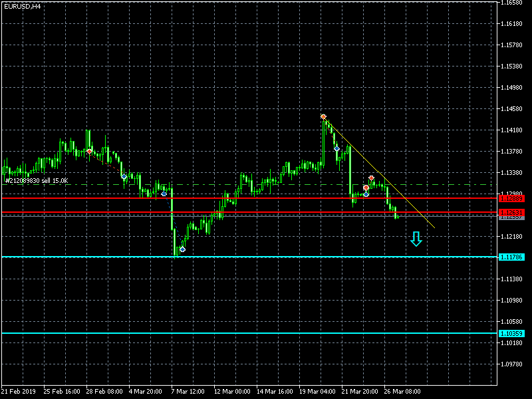
Task: Select the yellow descending trendline
Action: [x=379, y=173]
